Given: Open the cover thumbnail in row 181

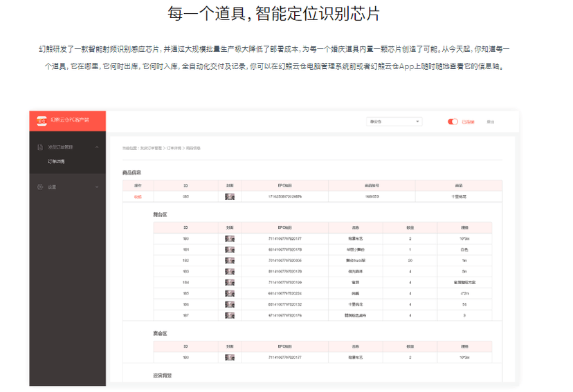Looking at the screenshot, I should click(230, 250).
